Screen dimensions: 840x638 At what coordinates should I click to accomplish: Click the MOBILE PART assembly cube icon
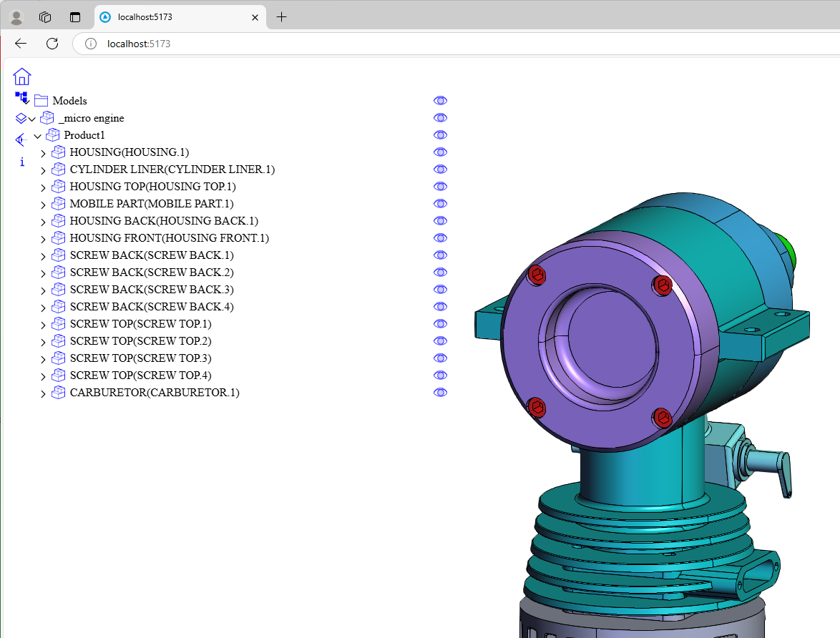(x=59, y=204)
